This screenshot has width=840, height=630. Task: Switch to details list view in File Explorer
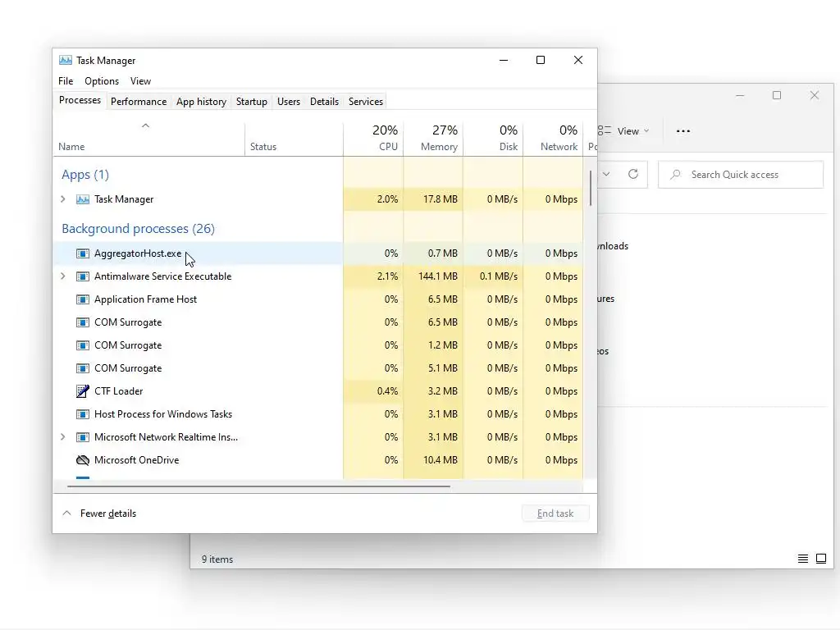(802, 559)
